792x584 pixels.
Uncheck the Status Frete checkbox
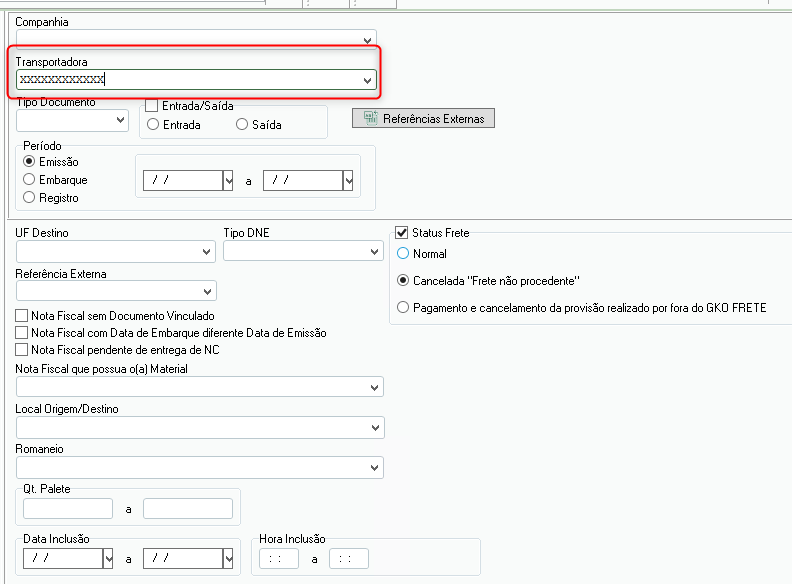(x=402, y=233)
